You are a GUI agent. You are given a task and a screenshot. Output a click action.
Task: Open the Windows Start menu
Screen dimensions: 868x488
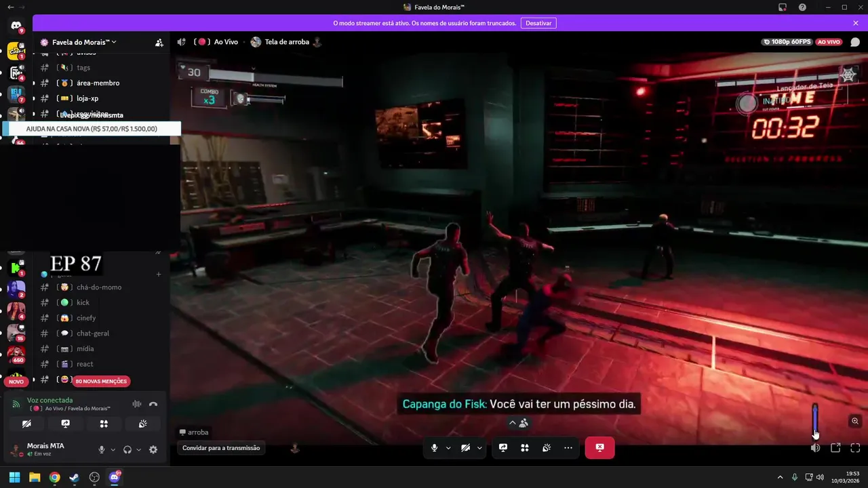(x=14, y=477)
